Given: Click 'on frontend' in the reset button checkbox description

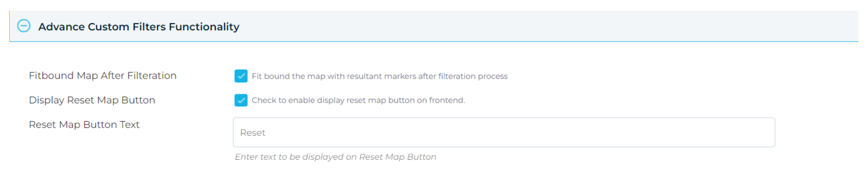Looking at the screenshot, I should [441, 100].
